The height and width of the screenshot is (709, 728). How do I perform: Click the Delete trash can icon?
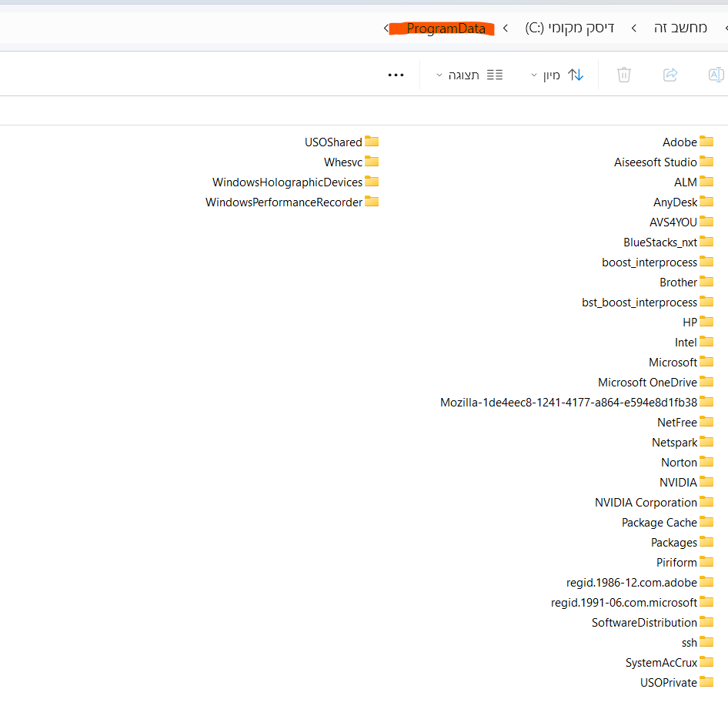(x=624, y=75)
